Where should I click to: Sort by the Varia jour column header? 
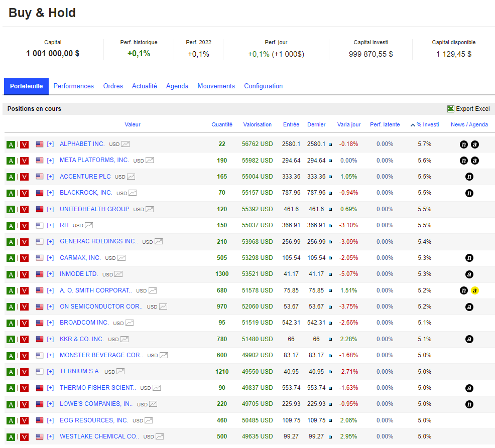[x=349, y=124]
